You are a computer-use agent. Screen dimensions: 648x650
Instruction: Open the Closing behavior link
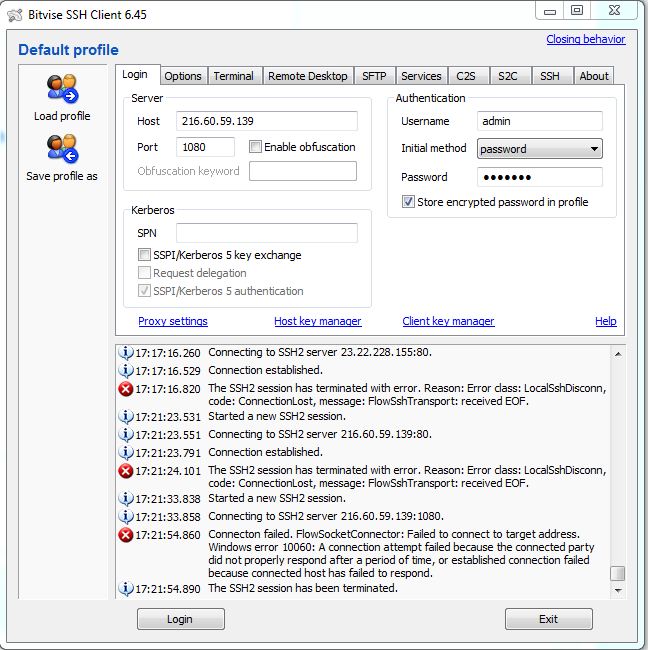pyautogui.click(x=586, y=39)
